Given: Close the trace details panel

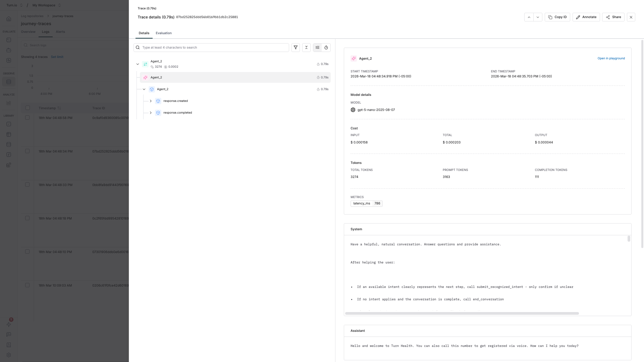Looking at the screenshot, I should pos(631,17).
